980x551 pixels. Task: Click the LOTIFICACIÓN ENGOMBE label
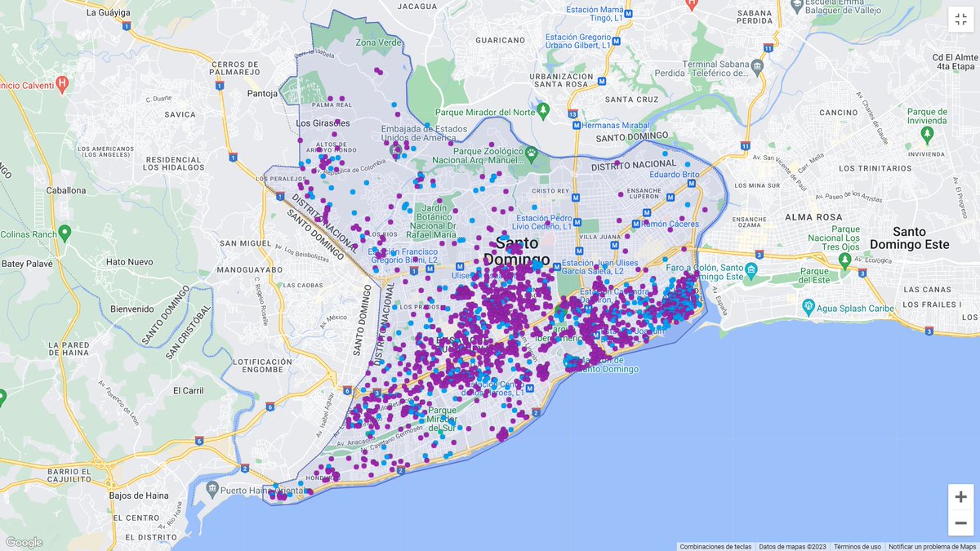tap(262, 366)
